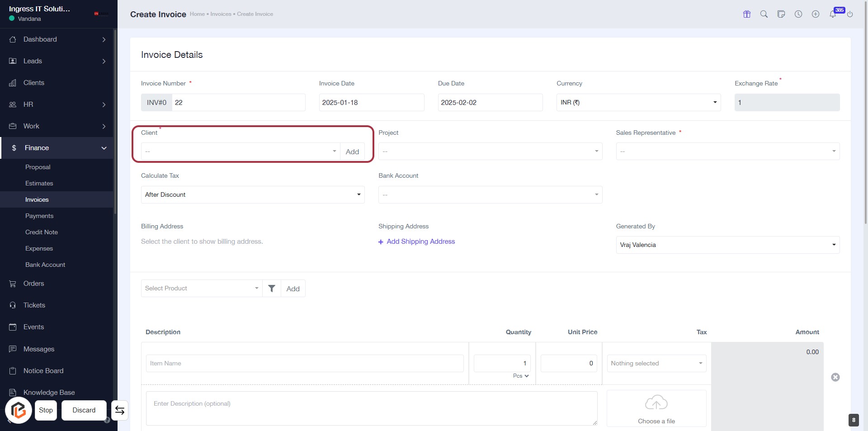
Task: Open the Select Product dropdown
Action: [x=202, y=289]
